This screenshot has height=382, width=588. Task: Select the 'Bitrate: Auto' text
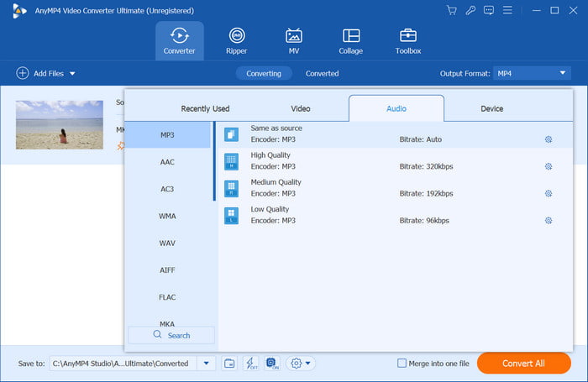tap(420, 139)
